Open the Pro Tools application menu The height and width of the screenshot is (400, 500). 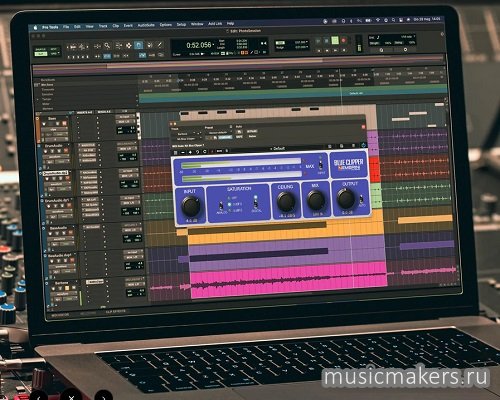click(50, 27)
